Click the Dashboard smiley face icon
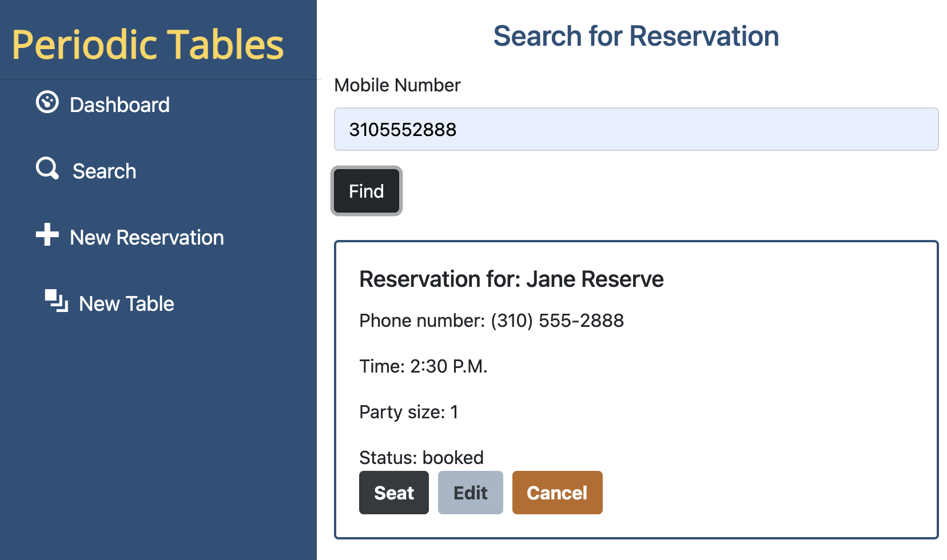 [48, 103]
